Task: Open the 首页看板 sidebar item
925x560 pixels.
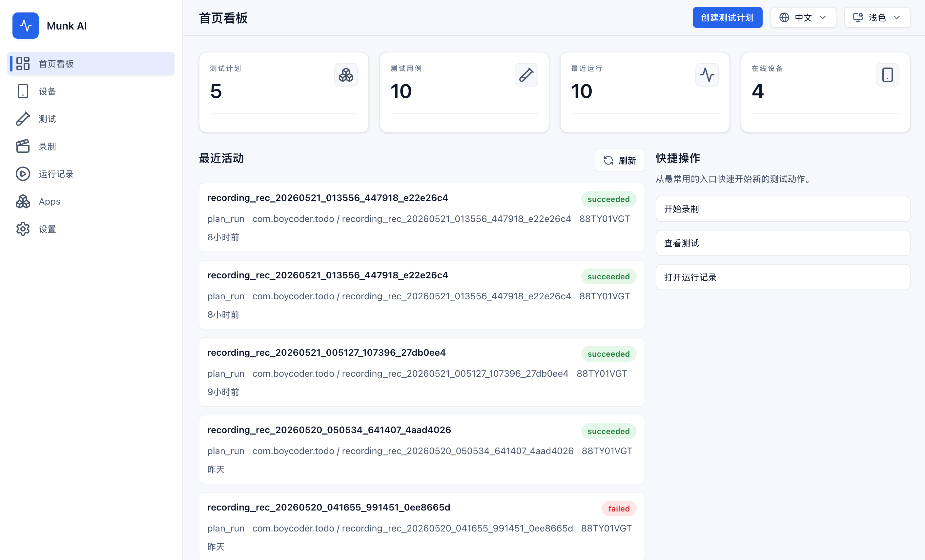Action: coord(91,64)
